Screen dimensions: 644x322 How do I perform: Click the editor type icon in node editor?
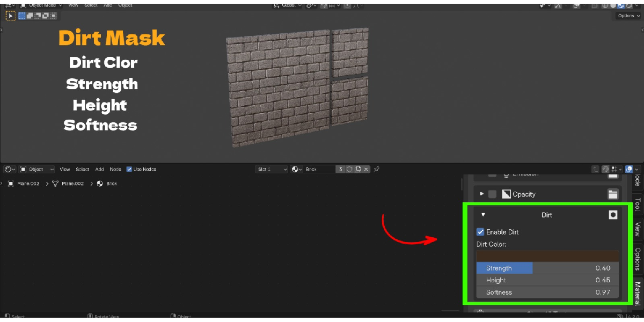click(x=10, y=169)
